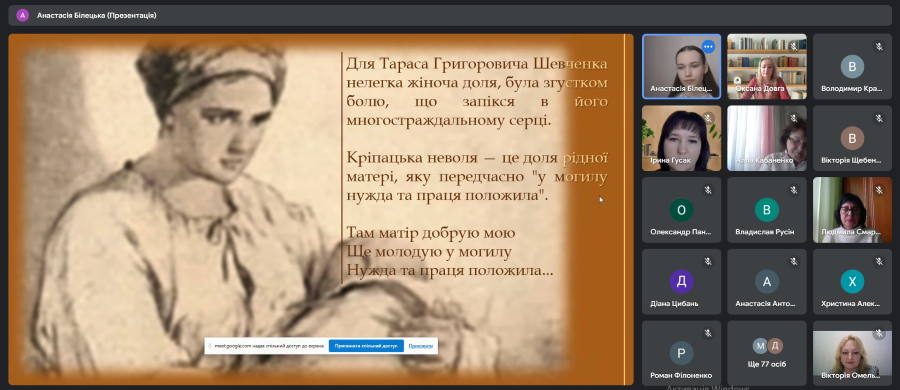
Task: Click the Олександр Пан participant tile
Action: [681, 210]
